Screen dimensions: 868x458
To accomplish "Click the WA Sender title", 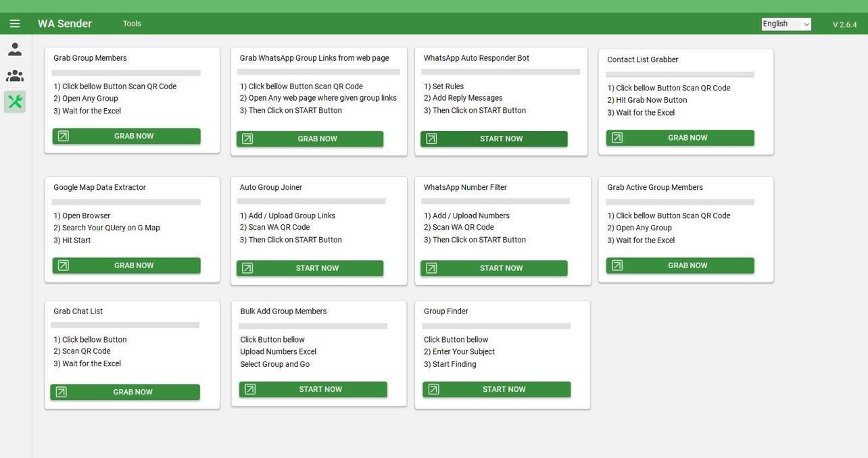I will coord(65,24).
